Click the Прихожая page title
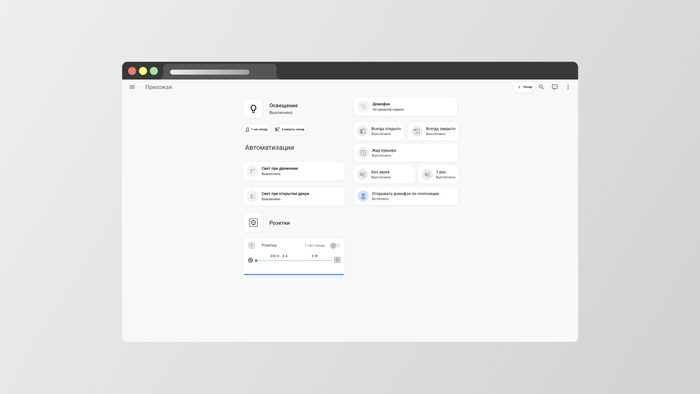Image resolution: width=700 pixels, height=394 pixels. click(158, 87)
